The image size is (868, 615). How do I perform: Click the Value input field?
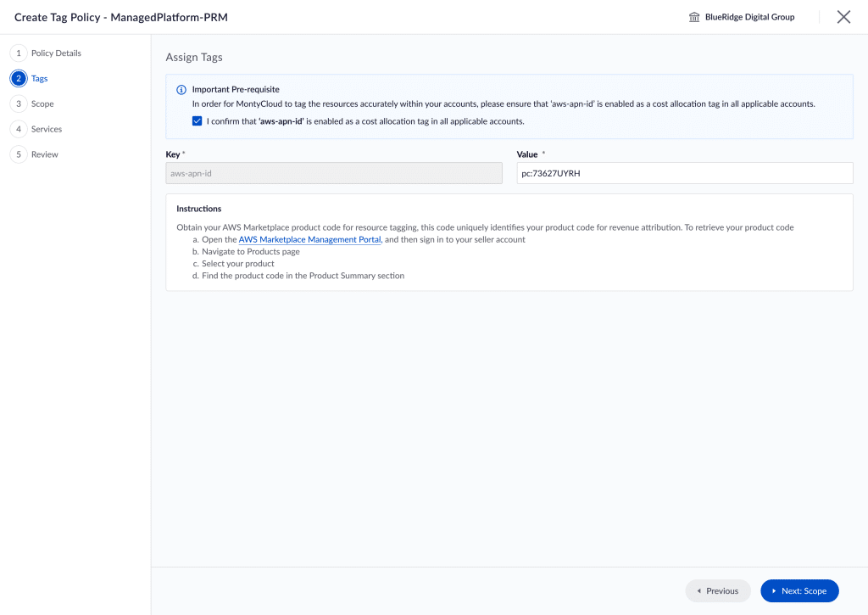coord(685,173)
